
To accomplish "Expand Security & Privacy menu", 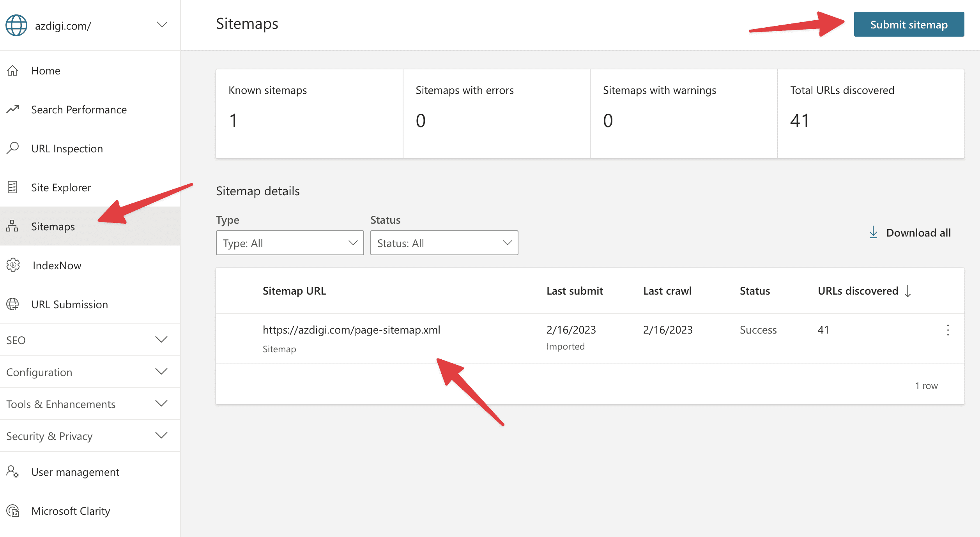I will (161, 435).
